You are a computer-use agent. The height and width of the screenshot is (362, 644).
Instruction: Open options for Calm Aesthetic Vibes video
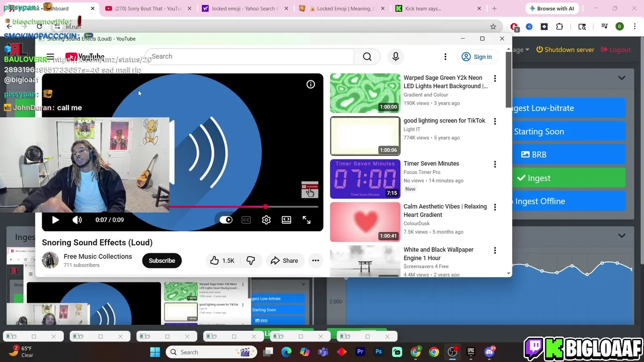[x=495, y=207]
